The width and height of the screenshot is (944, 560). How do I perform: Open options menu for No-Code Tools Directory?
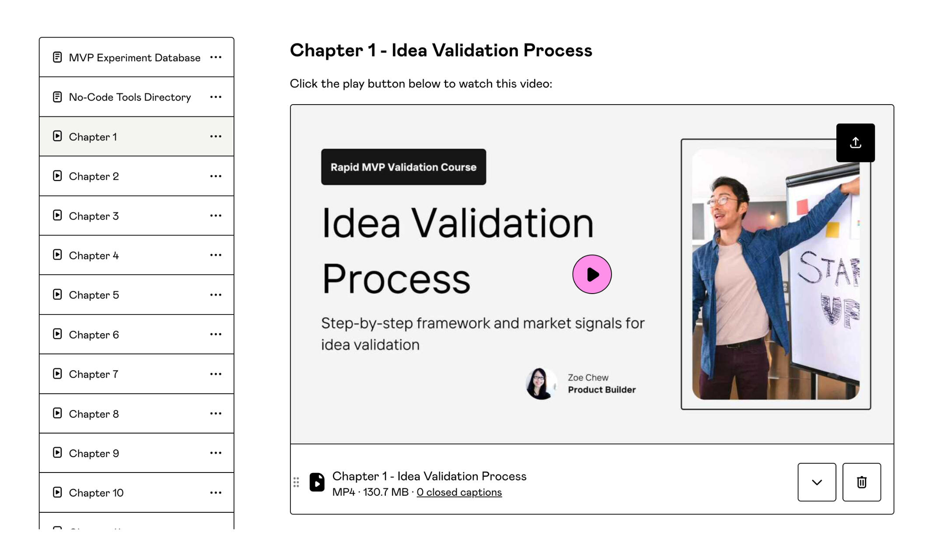tap(216, 97)
